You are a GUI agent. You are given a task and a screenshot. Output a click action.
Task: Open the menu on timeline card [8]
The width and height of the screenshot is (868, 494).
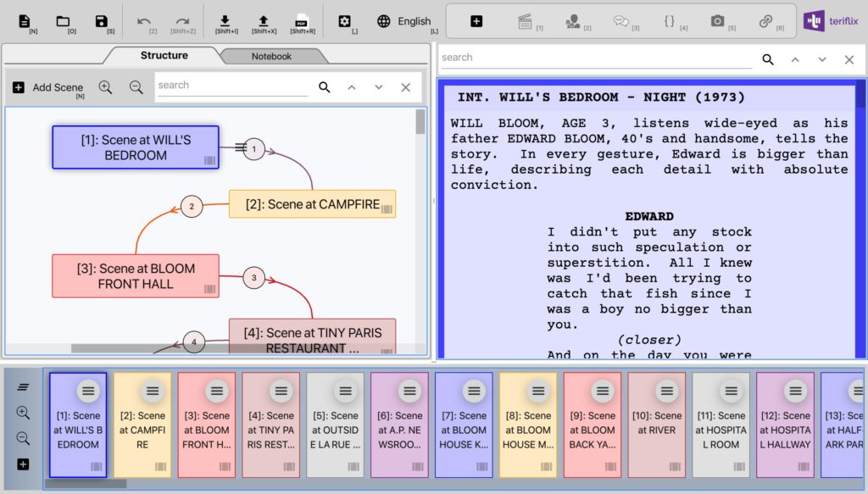pos(537,391)
